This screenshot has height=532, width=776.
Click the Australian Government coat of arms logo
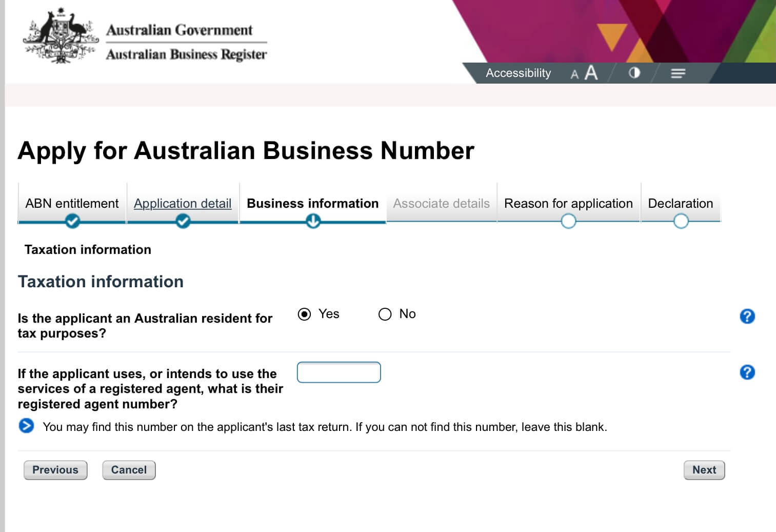point(61,37)
